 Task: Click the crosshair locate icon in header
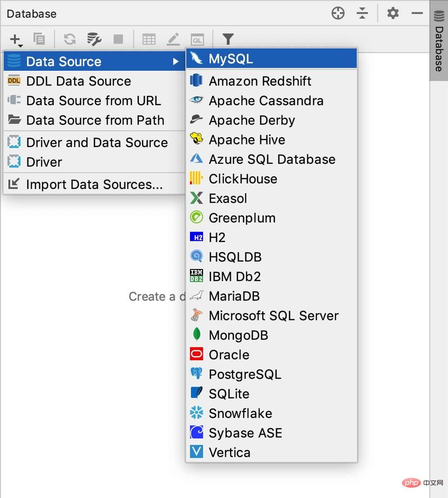338,13
